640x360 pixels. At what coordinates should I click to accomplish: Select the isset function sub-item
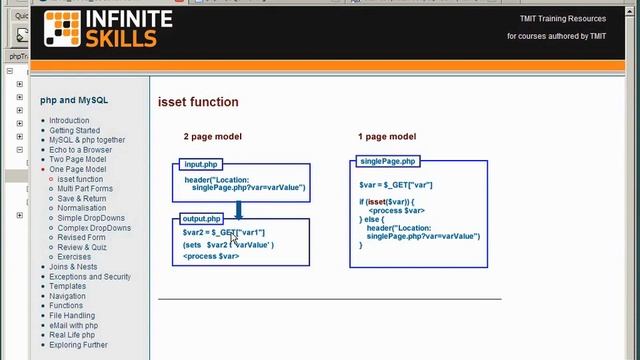[x=80, y=179]
